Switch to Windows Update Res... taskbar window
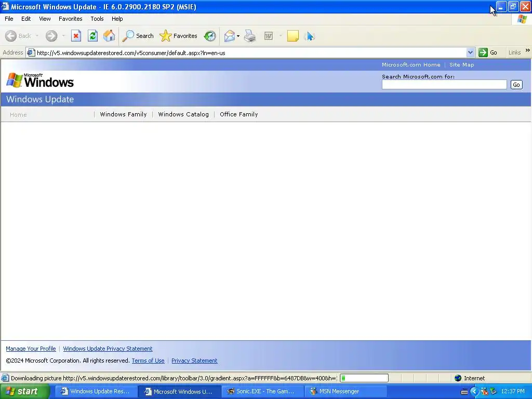The image size is (532, 399). 96,392
